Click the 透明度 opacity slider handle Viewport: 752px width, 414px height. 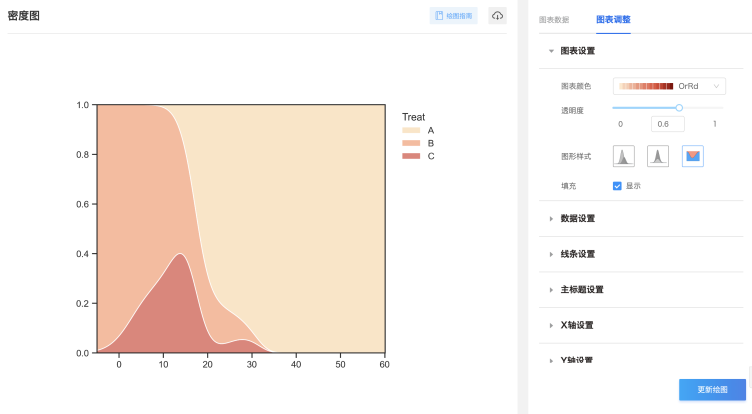click(679, 107)
